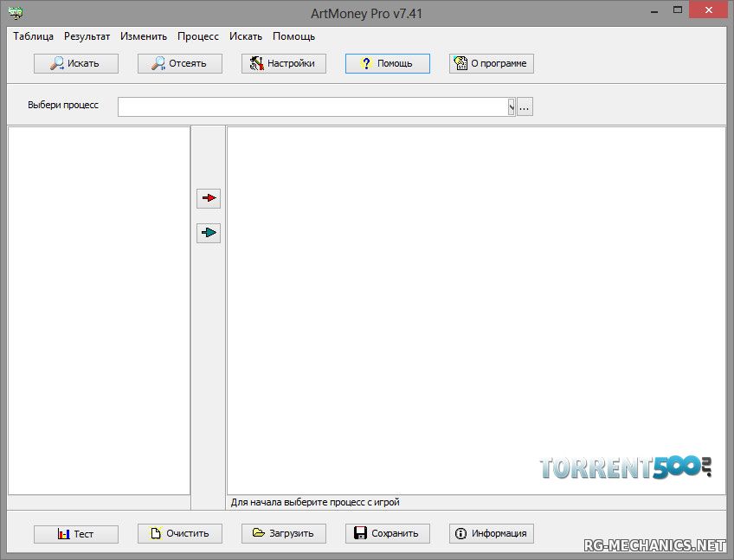734x560 pixels.
Task: Click the red arrow transfer button
Action: 209,198
